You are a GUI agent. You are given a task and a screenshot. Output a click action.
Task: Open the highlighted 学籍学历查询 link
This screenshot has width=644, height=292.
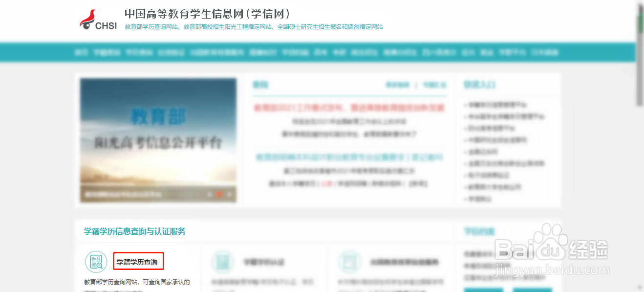click(x=138, y=262)
